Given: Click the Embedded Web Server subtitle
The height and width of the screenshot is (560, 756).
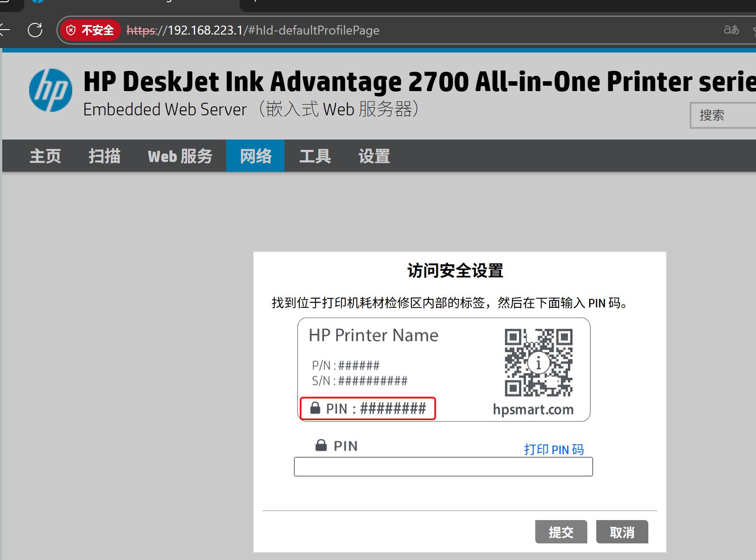Looking at the screenshot, I should (x=252, y=109).
